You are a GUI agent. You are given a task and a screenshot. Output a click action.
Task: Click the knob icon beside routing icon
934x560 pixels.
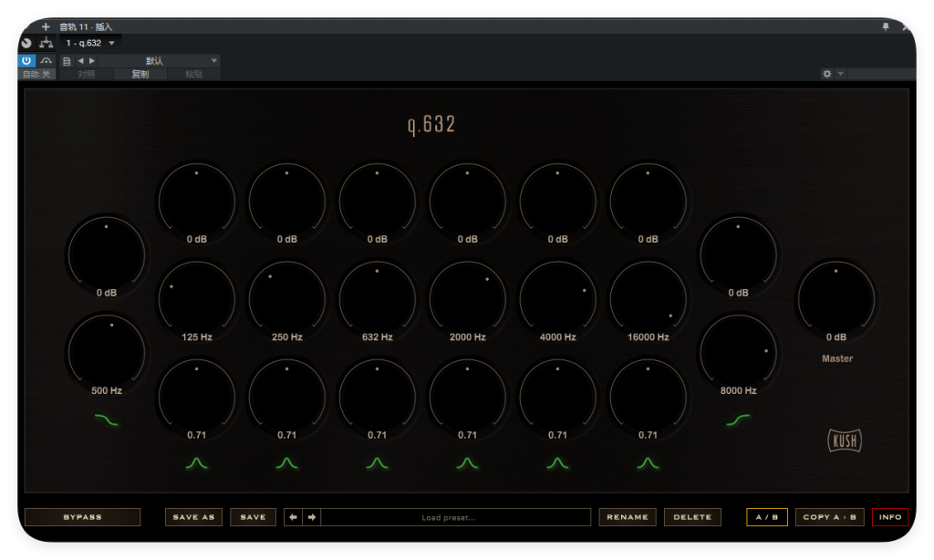tap(26, 43)
